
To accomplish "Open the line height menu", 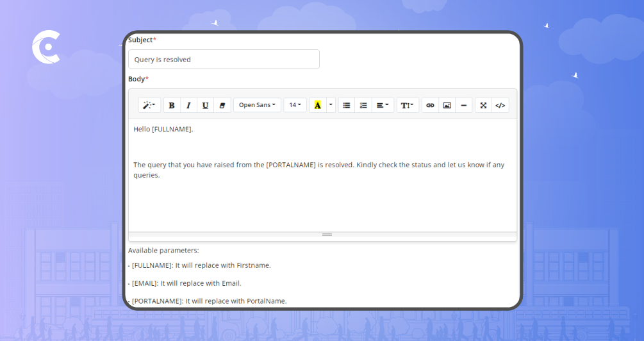I will coord(408,105).
